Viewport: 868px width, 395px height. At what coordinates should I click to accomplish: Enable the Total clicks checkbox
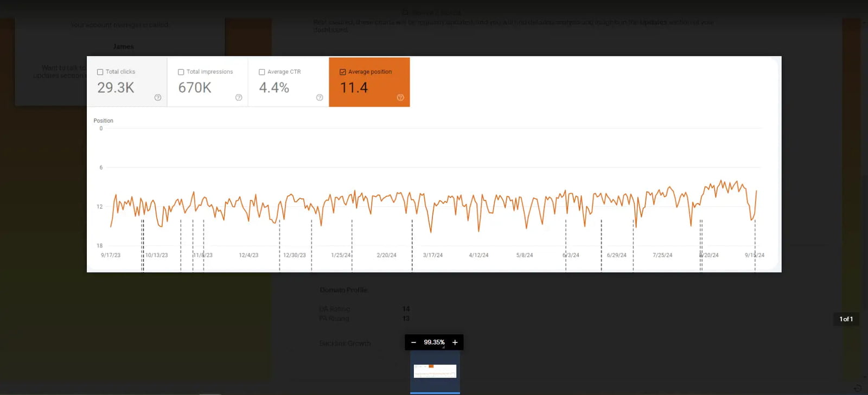coord(100,72)
